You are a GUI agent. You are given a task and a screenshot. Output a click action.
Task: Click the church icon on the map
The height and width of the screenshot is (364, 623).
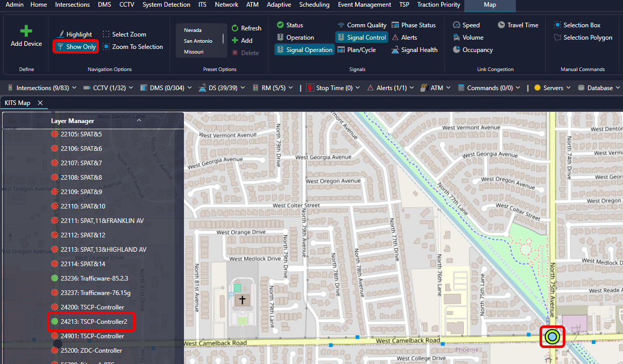[x=242, y=300]
